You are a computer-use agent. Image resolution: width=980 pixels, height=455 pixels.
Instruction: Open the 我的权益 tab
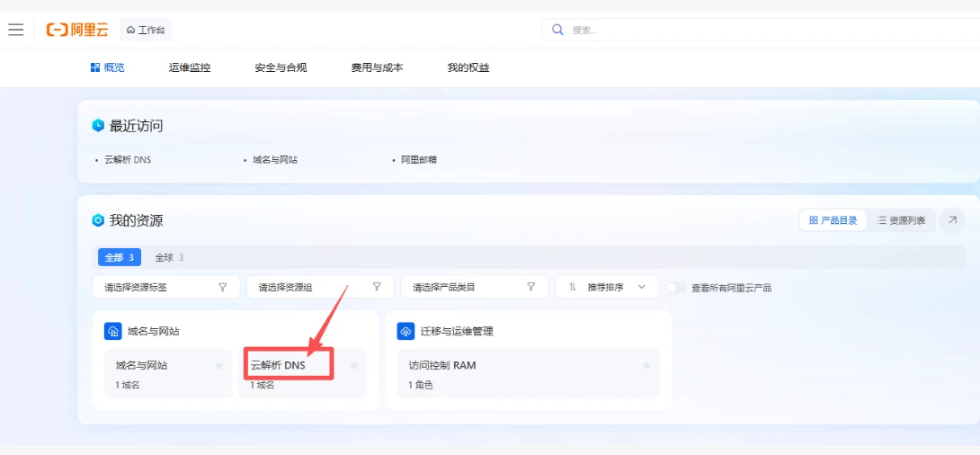coord(468,68)
